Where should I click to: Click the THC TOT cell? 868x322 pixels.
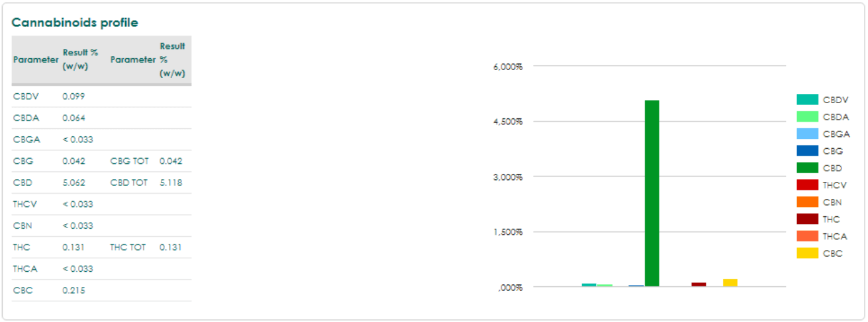(x=129, y=247)
